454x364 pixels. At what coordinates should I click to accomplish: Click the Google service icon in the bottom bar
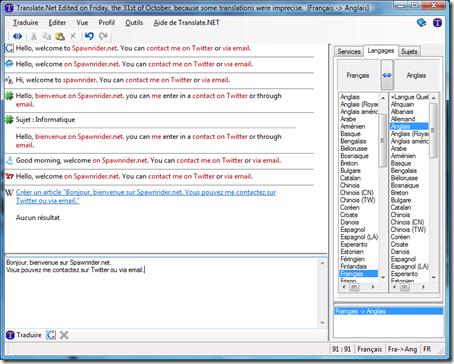tap(51, 335)
